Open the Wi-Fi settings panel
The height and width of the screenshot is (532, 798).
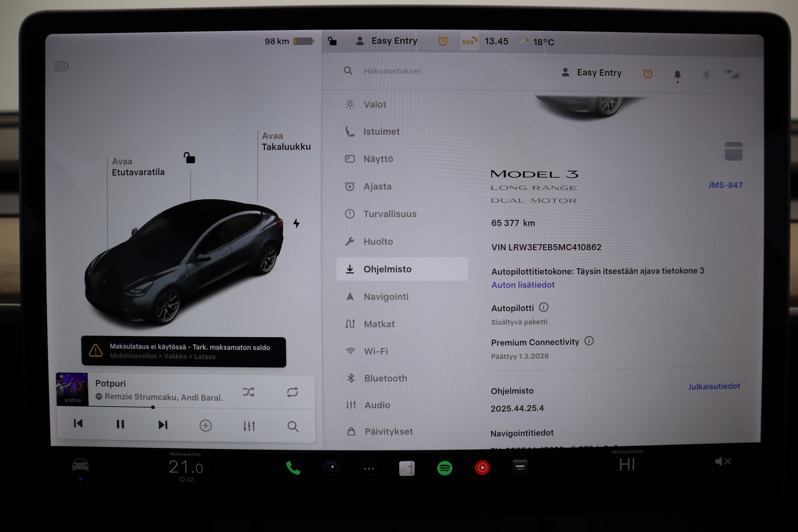click(376, 351)
